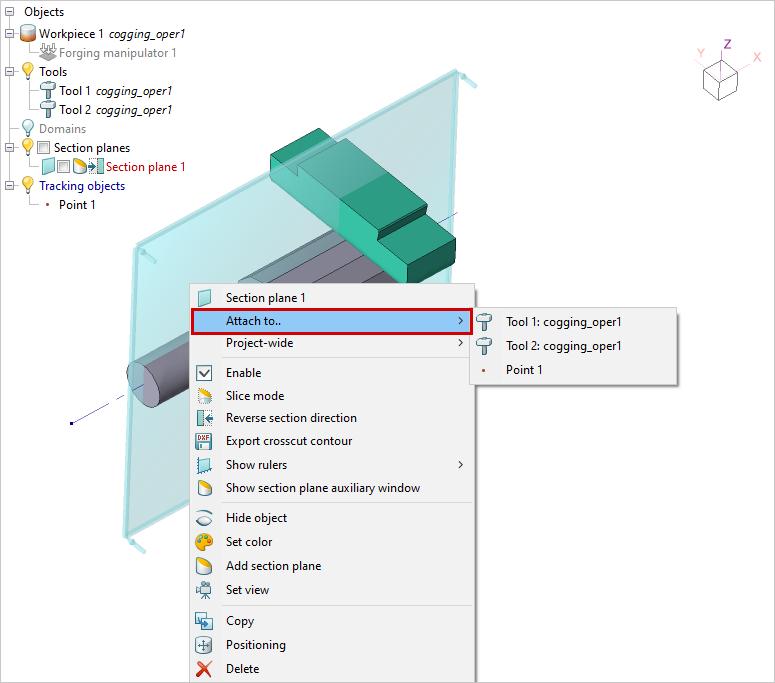The image size is (775, 683).
Task: Click the XYZ orientation cube in viewport
Action: [720, 78]
